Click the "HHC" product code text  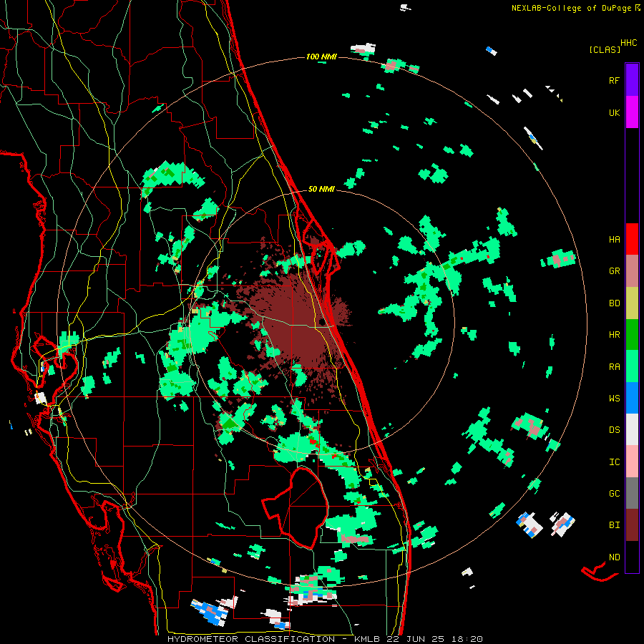pos(628,43)
